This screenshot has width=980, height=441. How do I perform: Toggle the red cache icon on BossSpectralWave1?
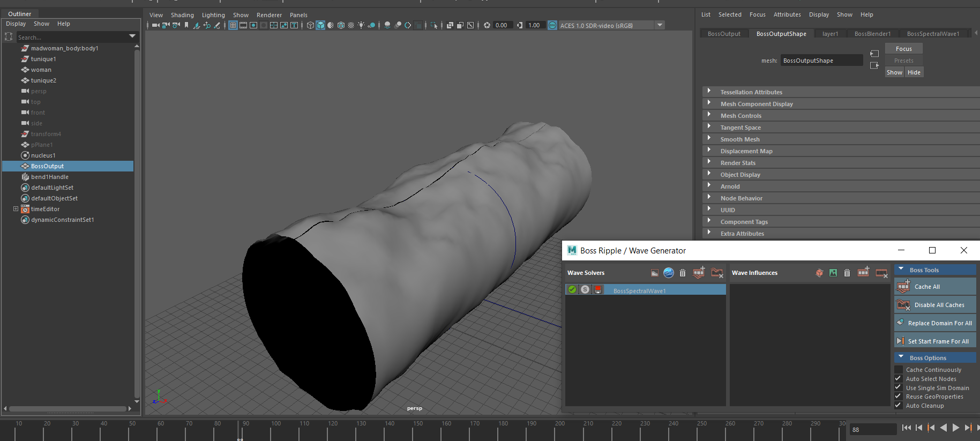click(x=598, y=289)
